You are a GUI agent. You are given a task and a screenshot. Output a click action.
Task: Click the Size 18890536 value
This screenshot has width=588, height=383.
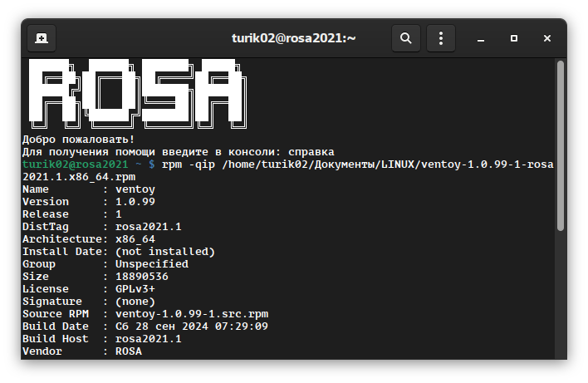pos(142,277)
